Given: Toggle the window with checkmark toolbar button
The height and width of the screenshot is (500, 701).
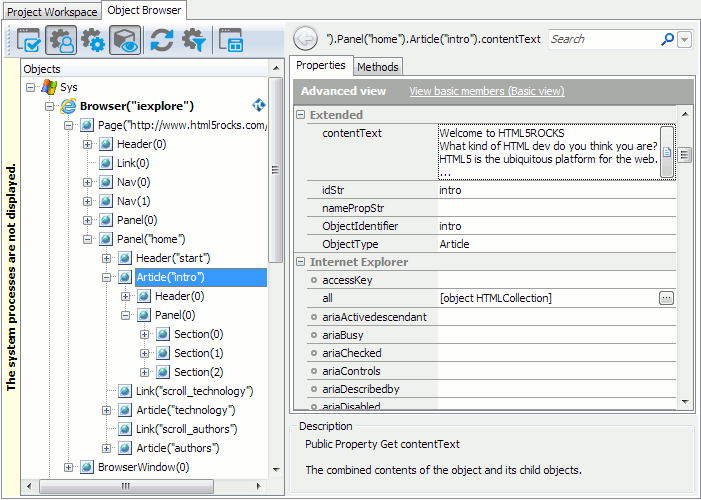Looking at the screenshot, I should (x=29, y=40).
